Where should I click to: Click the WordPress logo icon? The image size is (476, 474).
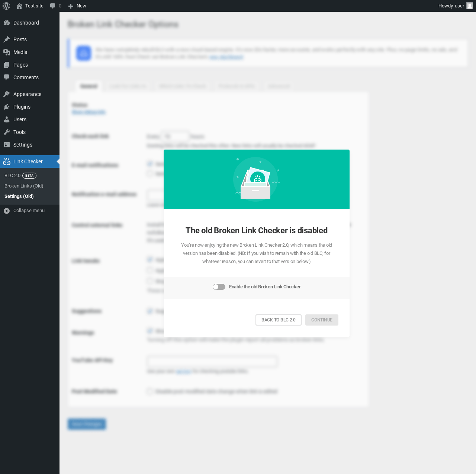[6, 6]
